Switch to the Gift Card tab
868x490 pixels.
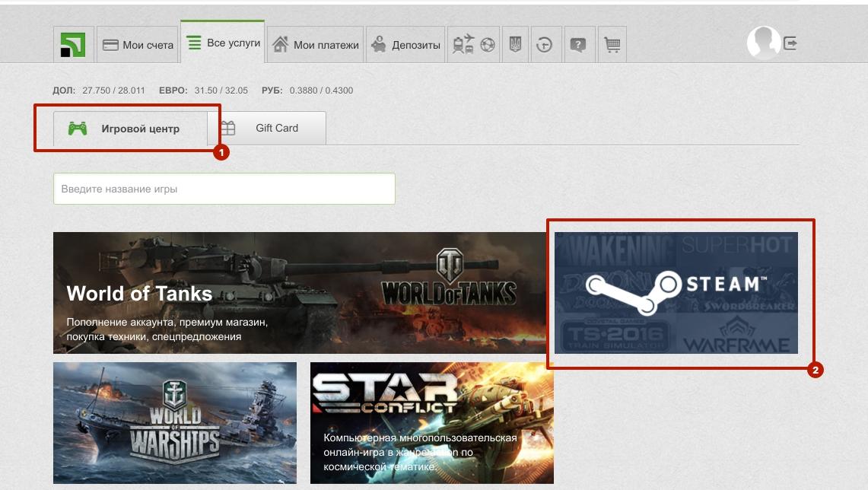point(267,128)
